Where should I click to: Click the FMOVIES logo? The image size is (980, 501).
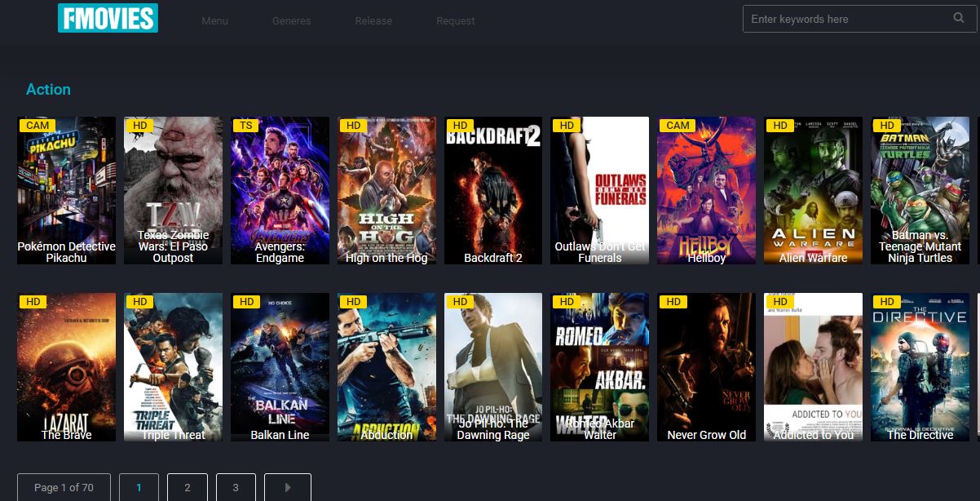[x=108, y=18]
